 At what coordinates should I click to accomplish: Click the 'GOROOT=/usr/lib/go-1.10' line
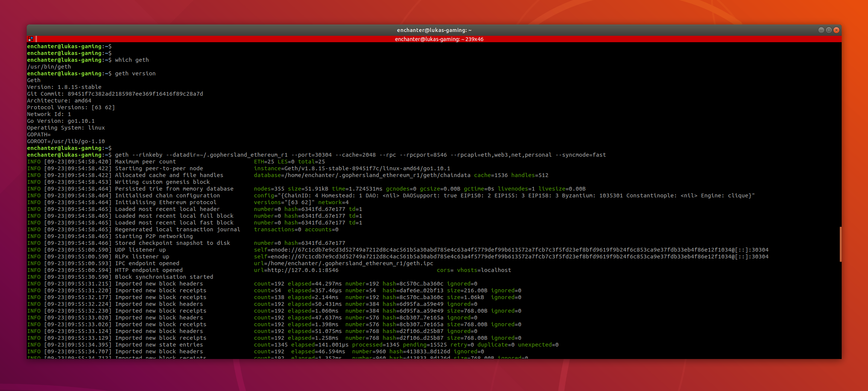(x=66, y=141)
